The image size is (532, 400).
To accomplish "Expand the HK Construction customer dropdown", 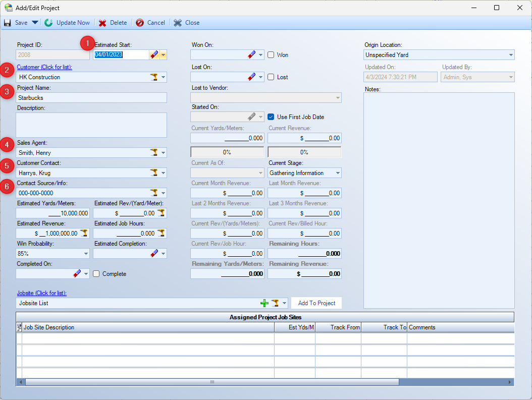I will 163,77.
